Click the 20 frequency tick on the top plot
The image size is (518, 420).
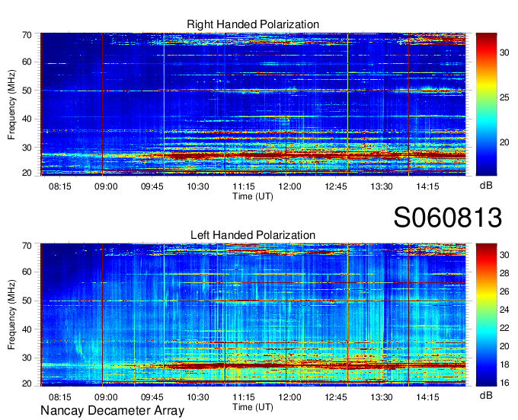27,173
